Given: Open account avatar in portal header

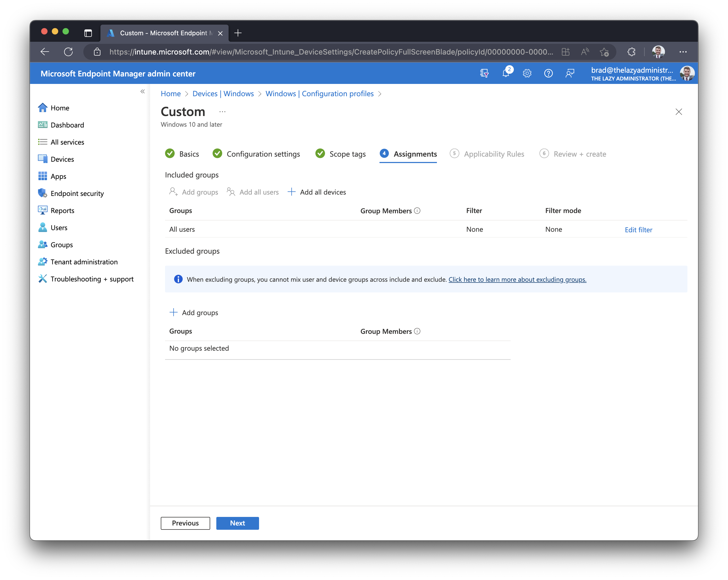Looking at the screenshot, I should tap(687, 73).
